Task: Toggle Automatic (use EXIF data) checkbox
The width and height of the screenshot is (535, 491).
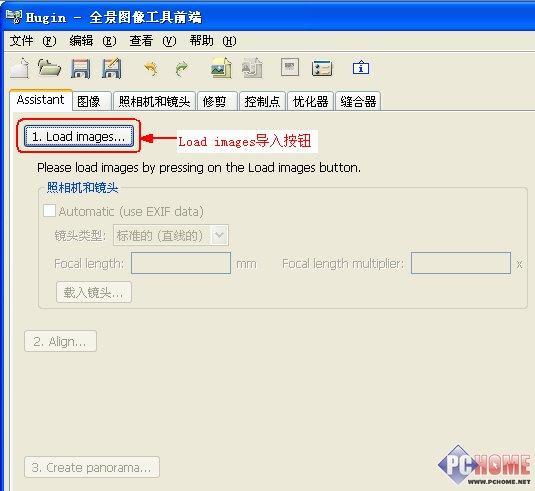Action: [49, 211]
